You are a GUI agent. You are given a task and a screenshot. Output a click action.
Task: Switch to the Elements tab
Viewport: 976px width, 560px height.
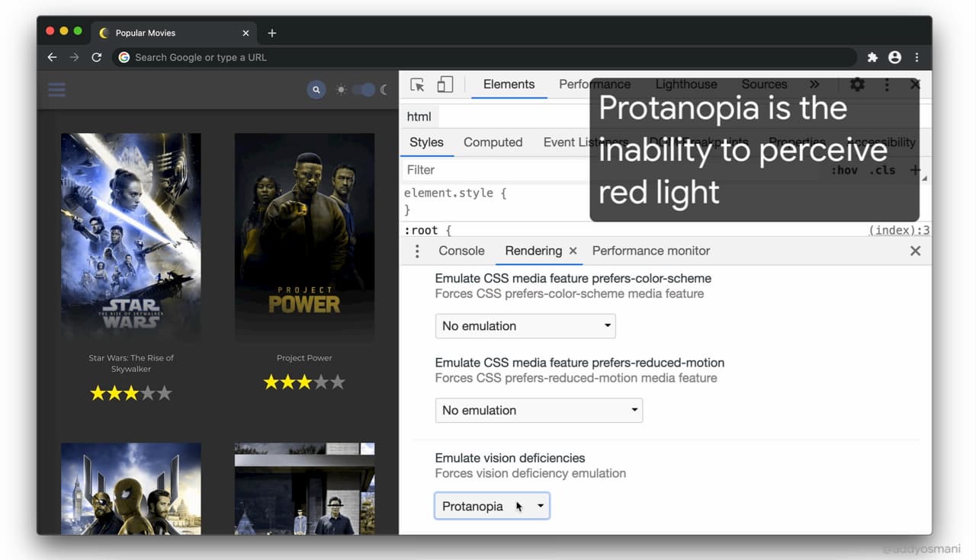tap(509, 85)
